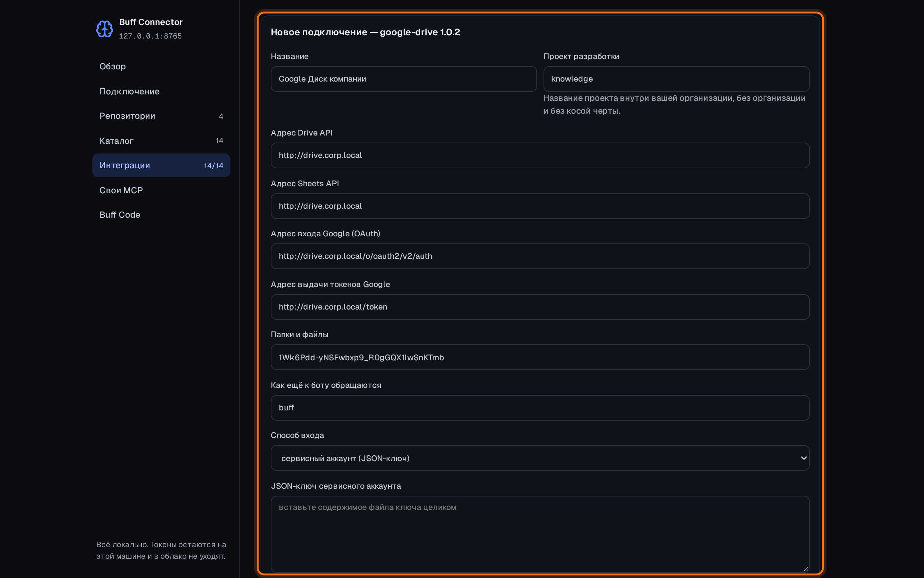The image size is (924, 578).
Task: Click the Папки и файлы field
Action: [540, 357]
